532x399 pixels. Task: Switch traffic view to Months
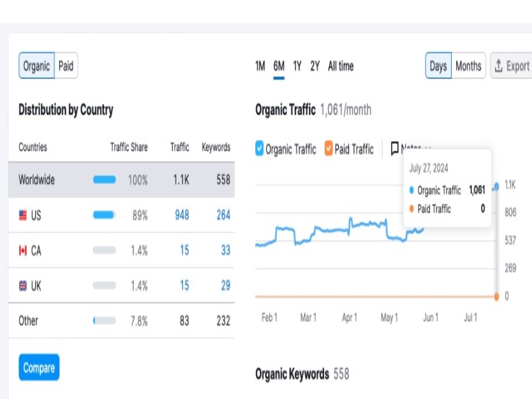click(x=468, y=66)
